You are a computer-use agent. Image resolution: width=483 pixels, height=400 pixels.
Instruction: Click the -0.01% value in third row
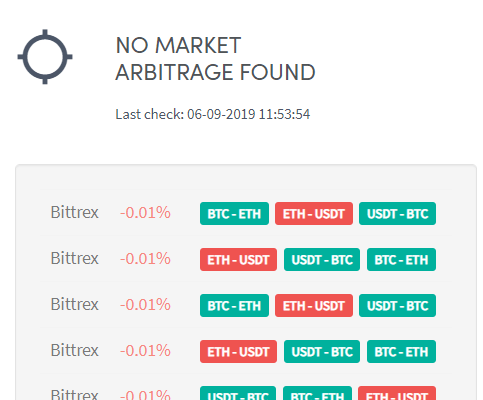click(145, 305)
